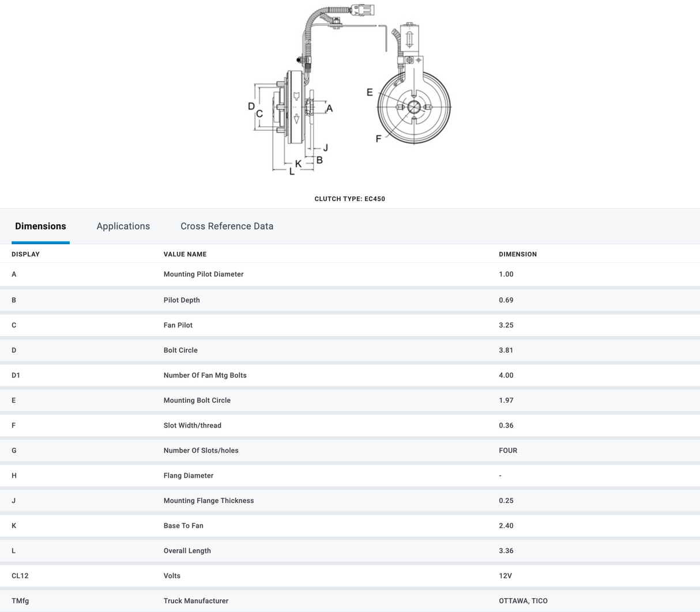700x612 pixels.
Task: Open the Dimensions tab
Action: (x=40, y=226)
